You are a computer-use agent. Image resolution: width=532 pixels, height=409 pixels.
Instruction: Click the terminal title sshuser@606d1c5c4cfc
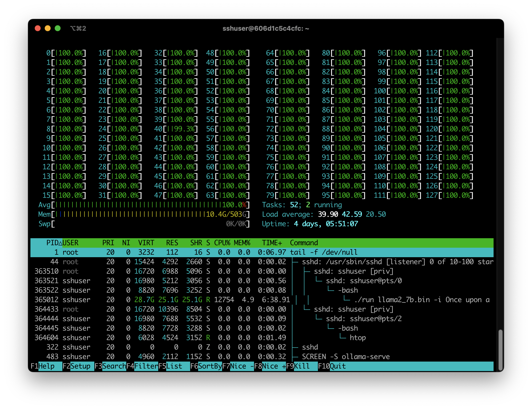click(x=266, y=28)
